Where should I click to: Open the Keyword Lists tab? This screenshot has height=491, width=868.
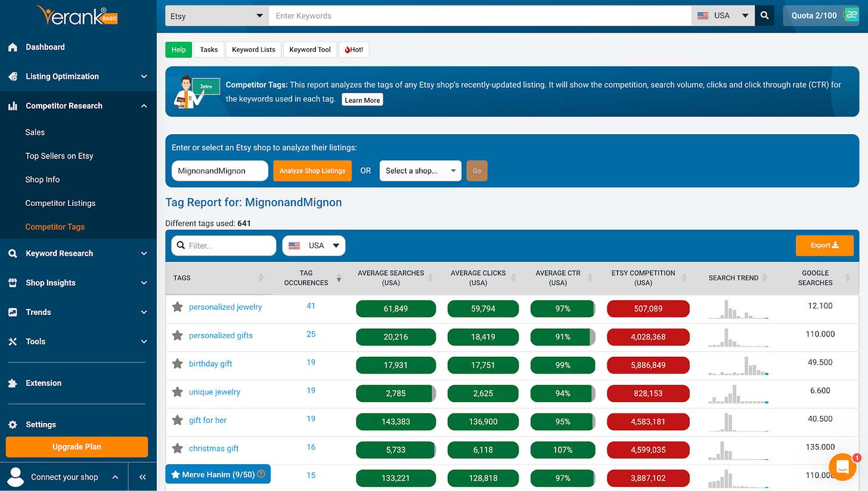(253, 50)
